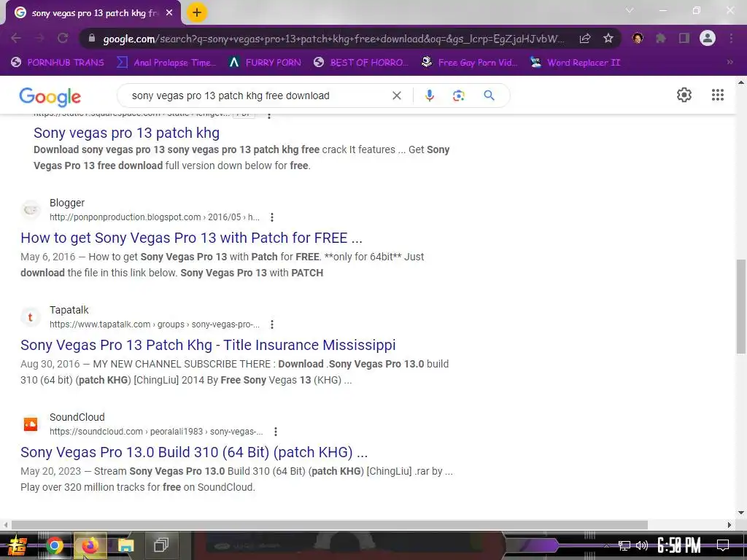This screenshot has height=560, width=747.
Task: Bookmark this page with the star icon
Action: pos(608,38)
